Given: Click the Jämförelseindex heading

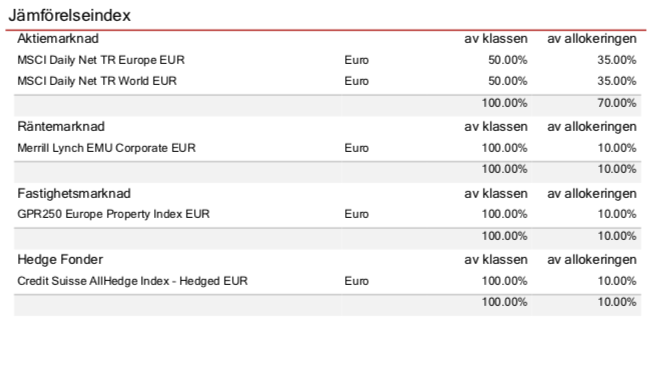Looking at the screenshot, I should click(x=70, y=16).
